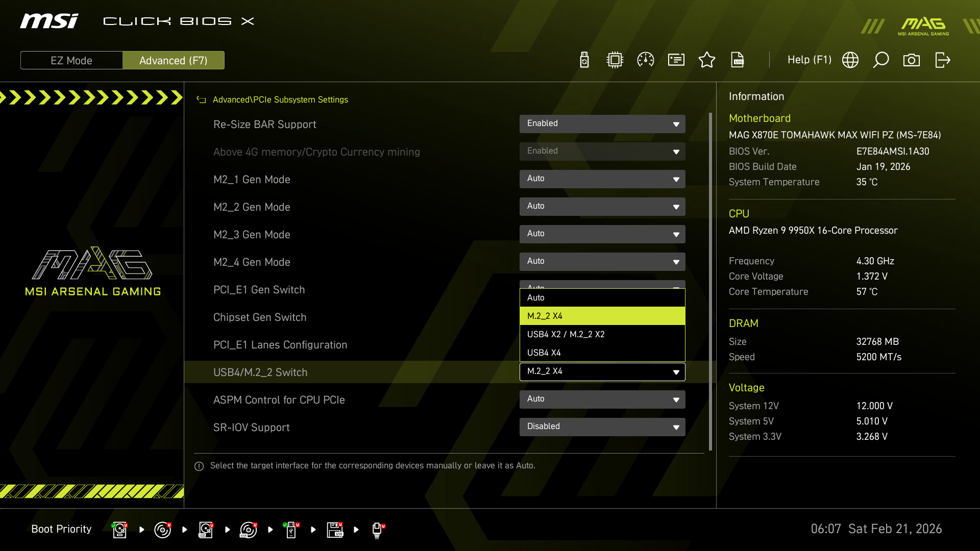Go back via Advanced\PCIe Subsystem Settings breadcrumb
Image resolution: width=980 pixels, height=551 pixels.
tap(280, 99)
